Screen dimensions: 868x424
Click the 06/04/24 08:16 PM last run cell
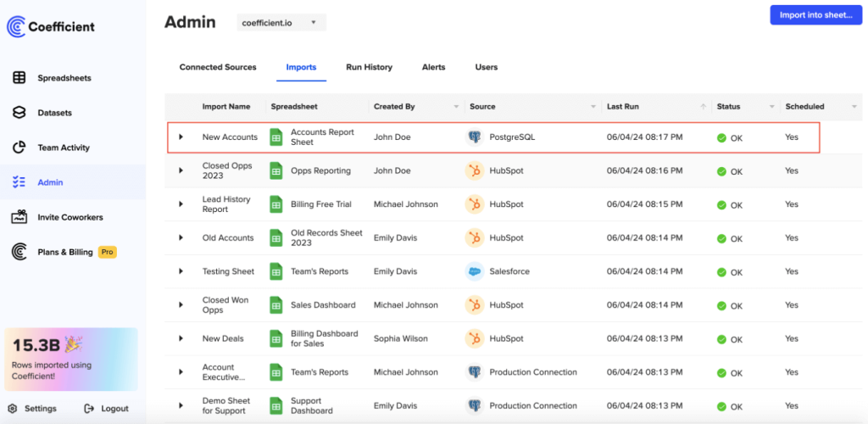[644, 170]
